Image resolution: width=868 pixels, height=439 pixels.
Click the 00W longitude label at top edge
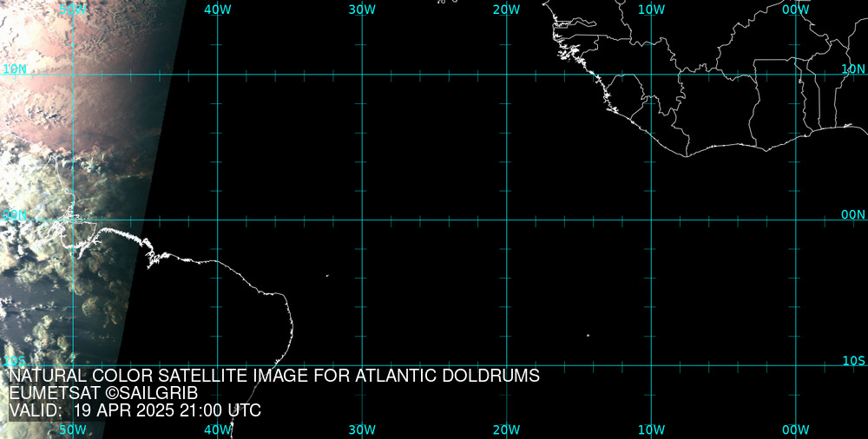pos(796,10)
